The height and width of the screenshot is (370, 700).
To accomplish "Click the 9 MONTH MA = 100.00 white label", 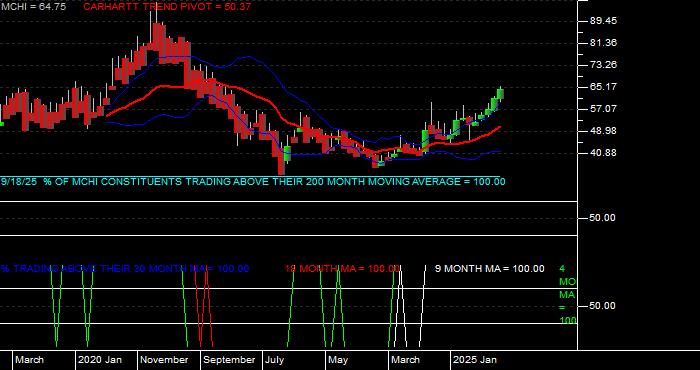I will (x=490, y=269).
